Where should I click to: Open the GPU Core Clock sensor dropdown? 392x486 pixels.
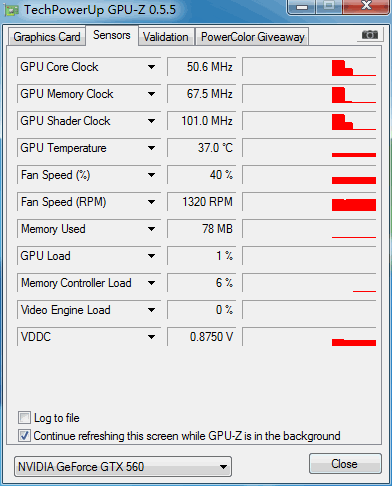pyautogui.click(x=151, y=67)
